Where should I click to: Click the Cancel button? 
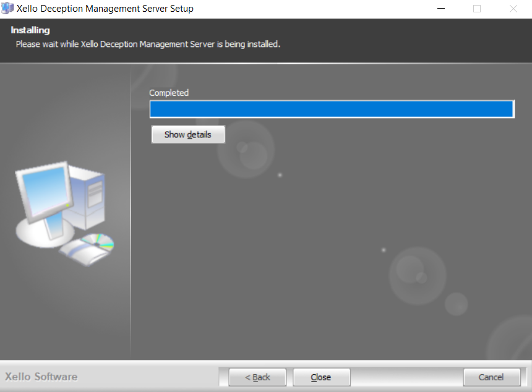pyautogui.click(x=491, y=377)
